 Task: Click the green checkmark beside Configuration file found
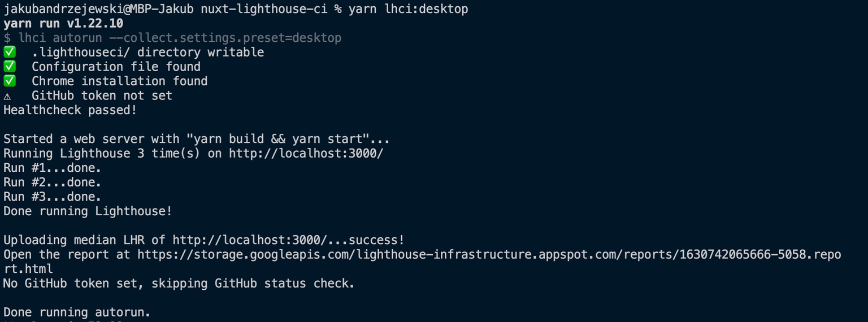10,67
